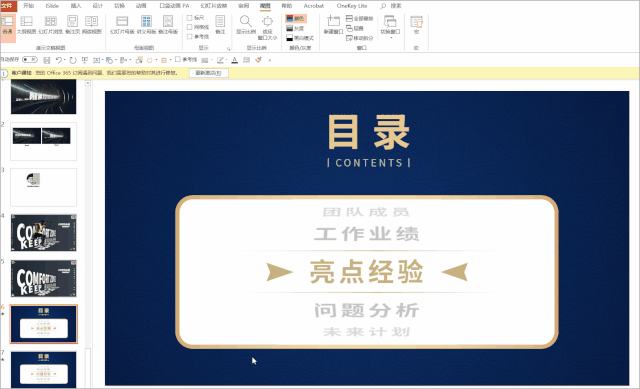Click the font color A icon
This screenshot has width=640, height=389.
[x=234, y=60]
